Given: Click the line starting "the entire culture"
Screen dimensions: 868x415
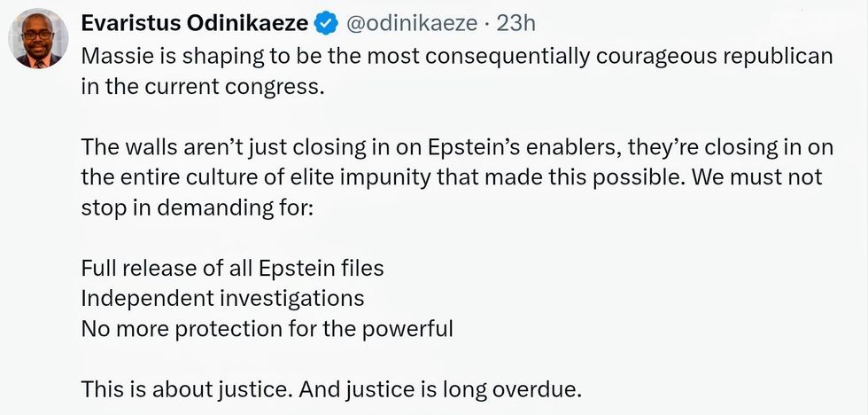Looking at the screenshot, I should [x=452, y=177].
